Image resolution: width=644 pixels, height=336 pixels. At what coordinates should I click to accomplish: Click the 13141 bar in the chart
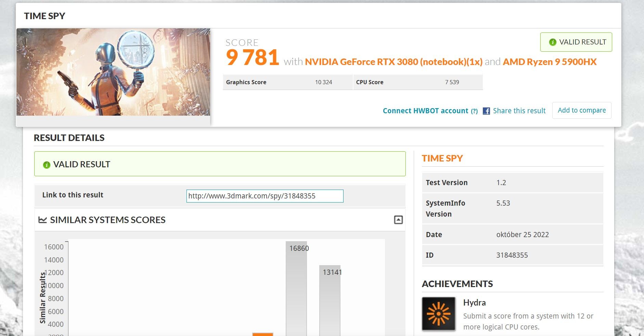pyautogui.click(x=330, y=300)
